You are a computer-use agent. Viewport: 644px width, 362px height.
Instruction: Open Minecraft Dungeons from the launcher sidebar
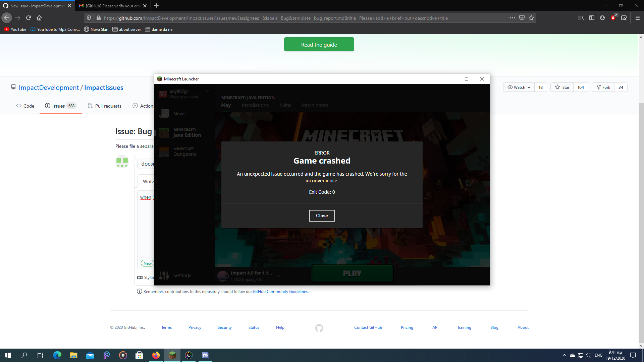point(184,152)
